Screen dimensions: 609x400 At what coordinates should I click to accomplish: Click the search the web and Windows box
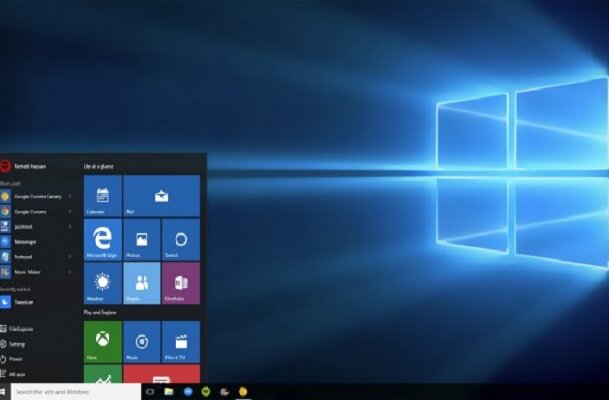[75, 392]
